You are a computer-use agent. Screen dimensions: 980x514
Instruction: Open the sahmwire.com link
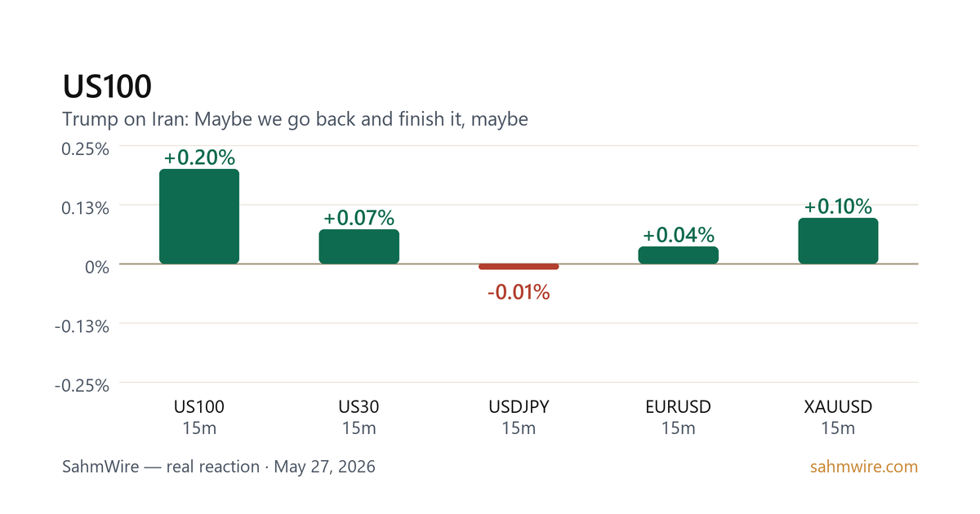[x=864, y=467]
